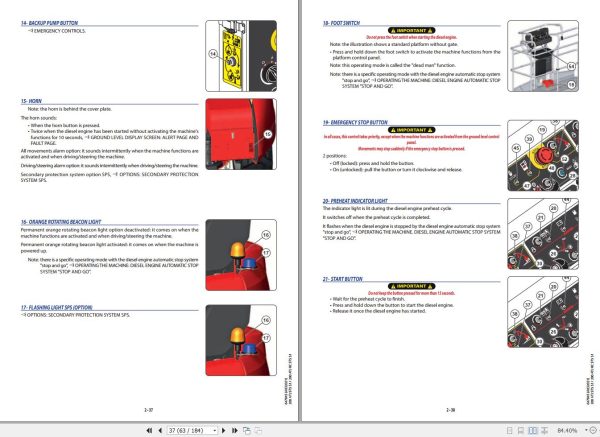Switch to continuous page view mode

521,430
